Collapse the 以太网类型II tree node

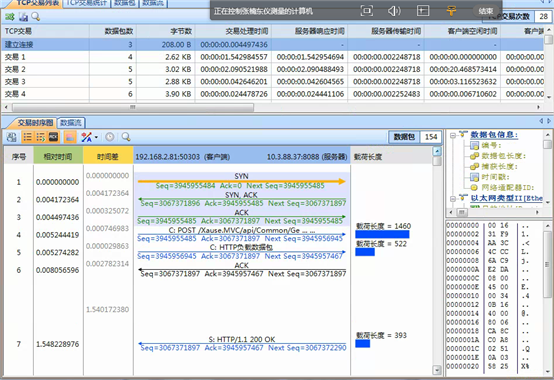click(452, 199)
